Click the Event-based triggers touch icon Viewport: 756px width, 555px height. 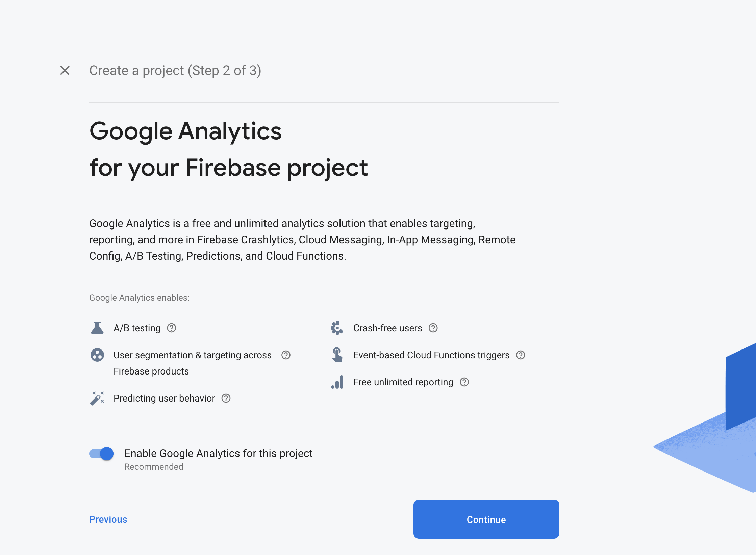coord(337,355)
